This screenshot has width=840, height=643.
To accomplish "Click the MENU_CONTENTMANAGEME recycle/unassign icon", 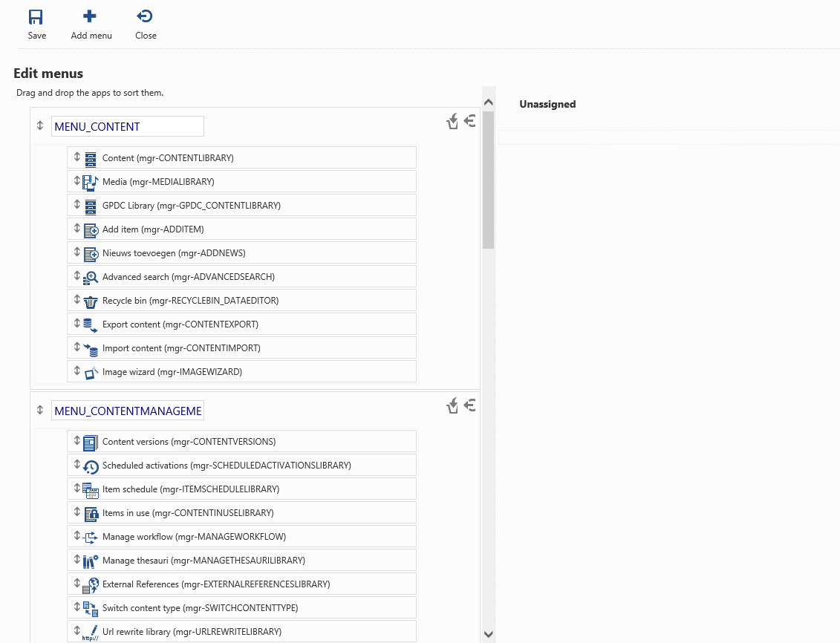I will tap(452, 406).
